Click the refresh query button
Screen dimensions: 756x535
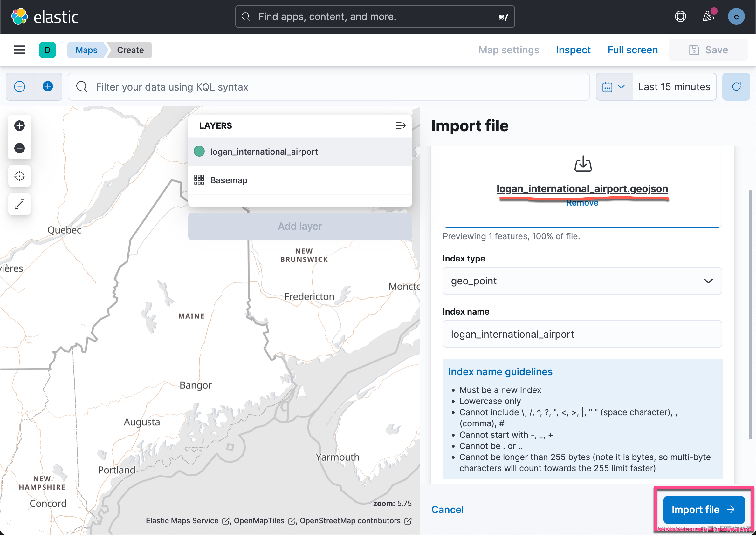[736, 87]
